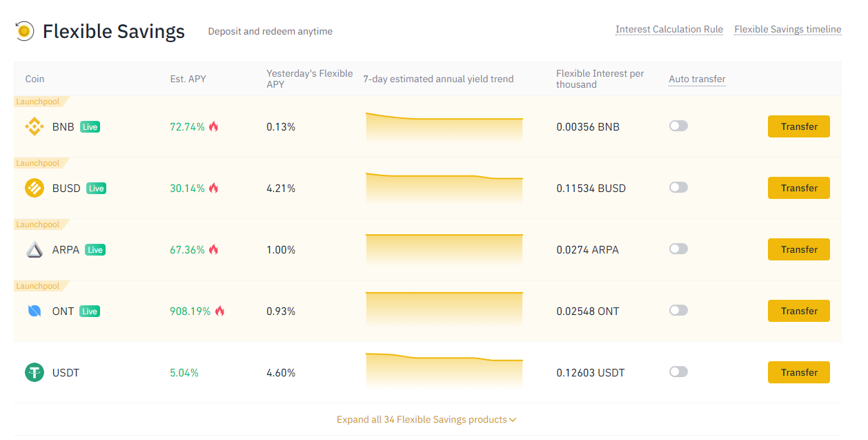Click the BNB coin icon

(x=34, y=126)
